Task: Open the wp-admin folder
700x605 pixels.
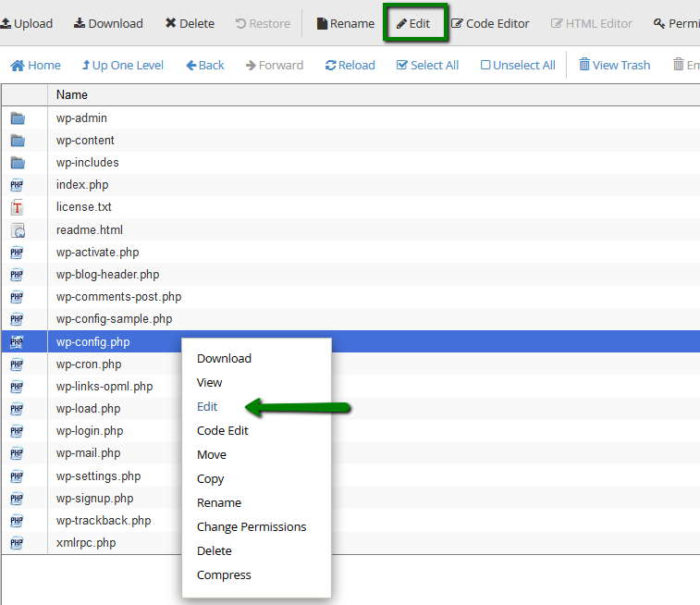Action: 81,118
